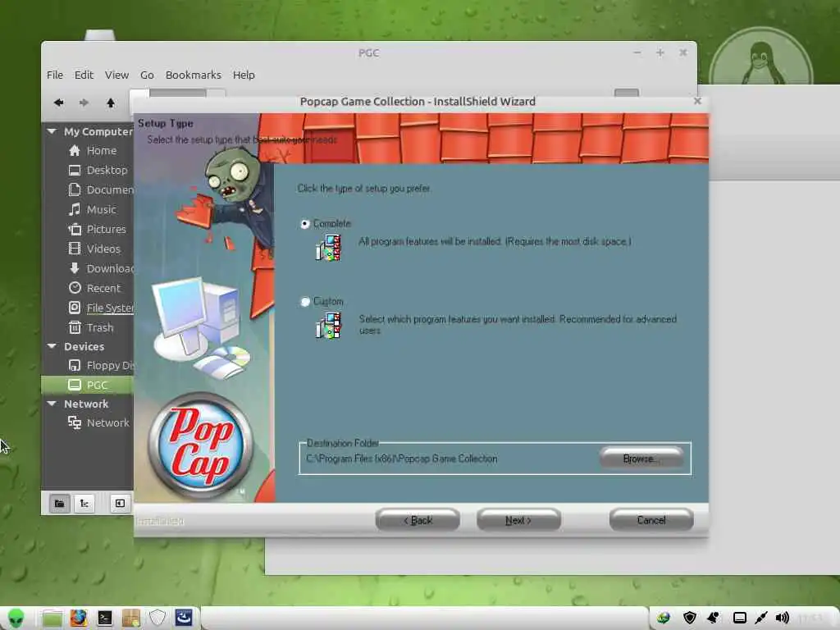This screenshot has width=840, height=630.
Task: Select the Custom setup radio button
Action: 305,302
